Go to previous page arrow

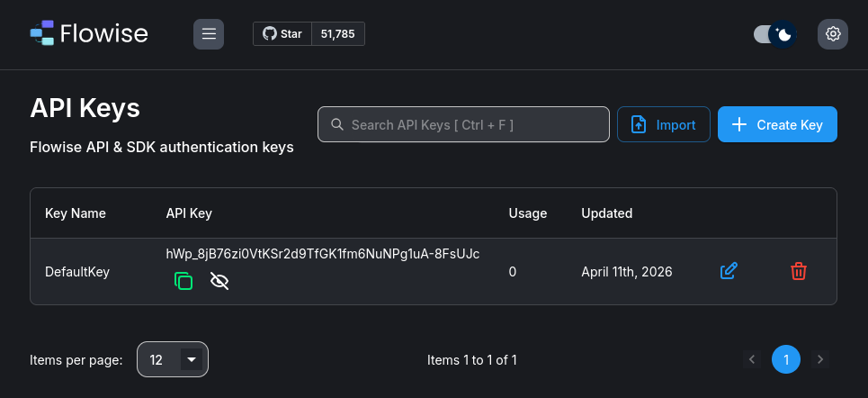[752, 359]
